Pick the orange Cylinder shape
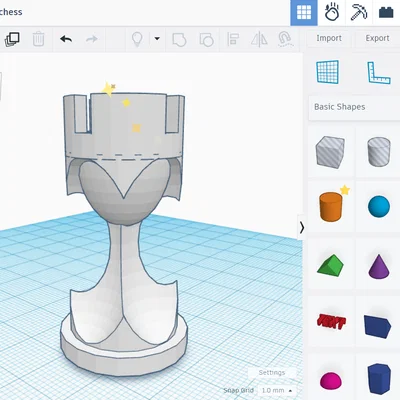This screenshot has width=400, height=400. click(x=331, y=207)
